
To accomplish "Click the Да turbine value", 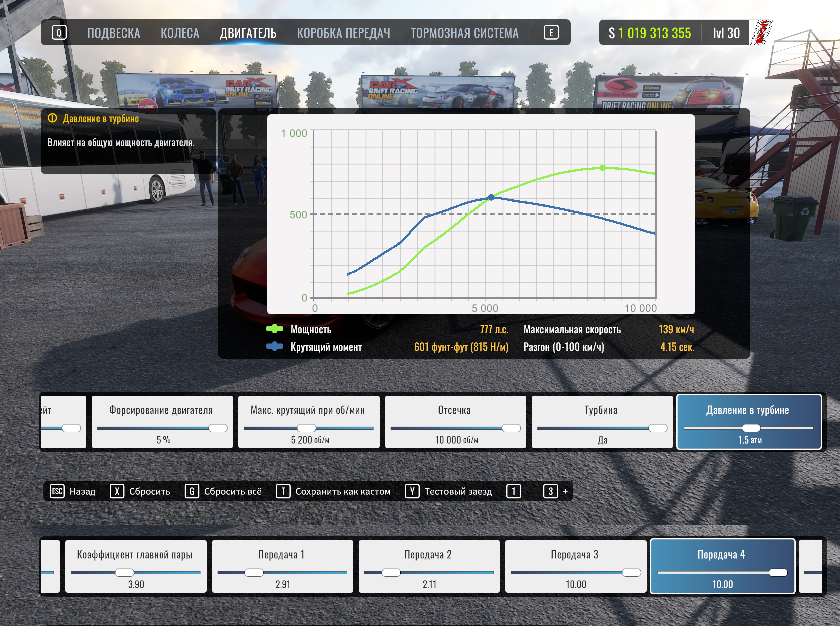I will click(x=603, y=440).
